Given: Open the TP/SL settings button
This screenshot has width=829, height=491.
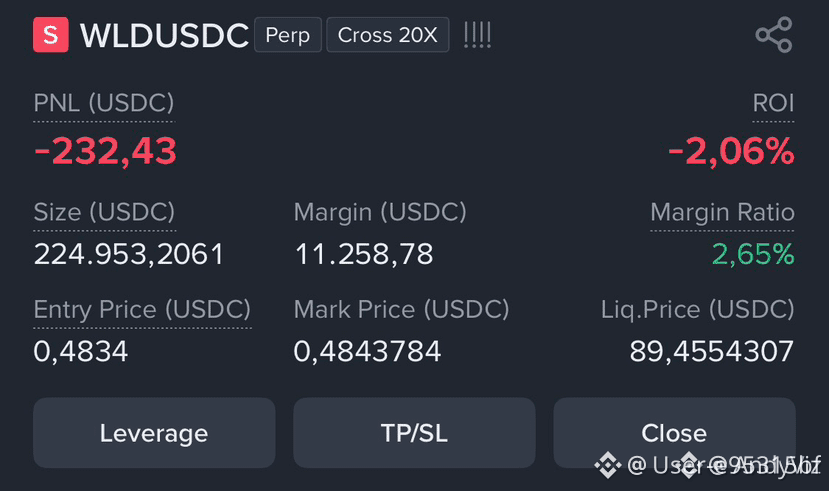Looking at the screenshot, I should 414,433.
